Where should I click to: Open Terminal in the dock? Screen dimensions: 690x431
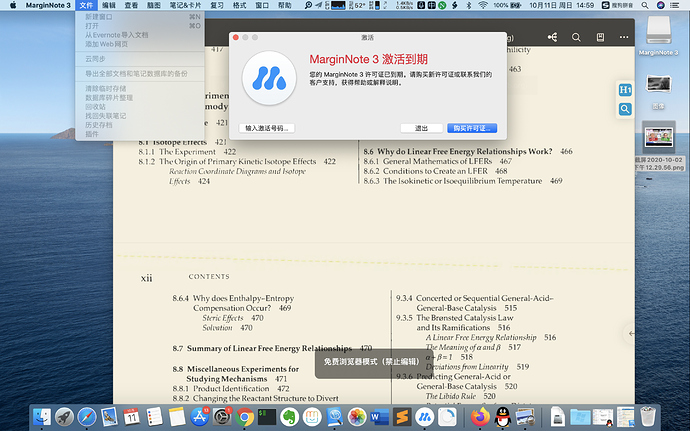pos(267,416)
